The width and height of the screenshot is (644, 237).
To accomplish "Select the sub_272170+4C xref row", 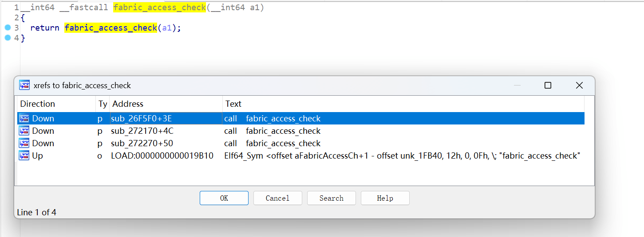I will (x=301, y=131).
